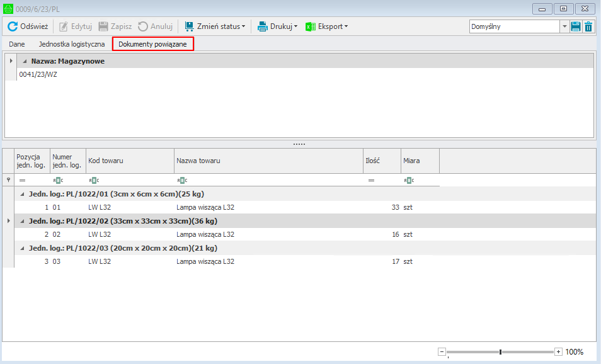601x364 pixels.
Task: Expand the Domyślny layout combo box
Action: [x=564, y=26]
